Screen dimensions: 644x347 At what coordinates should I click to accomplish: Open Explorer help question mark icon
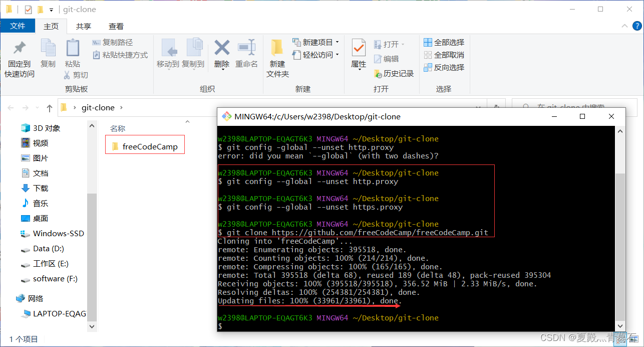pos(636,26)
